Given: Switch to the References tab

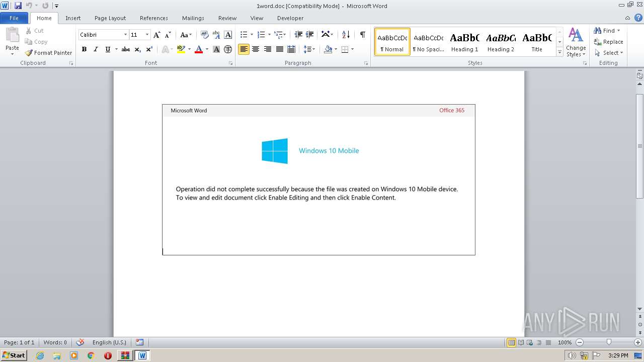Looking at the screenshot, I should [x=154, y=18].
